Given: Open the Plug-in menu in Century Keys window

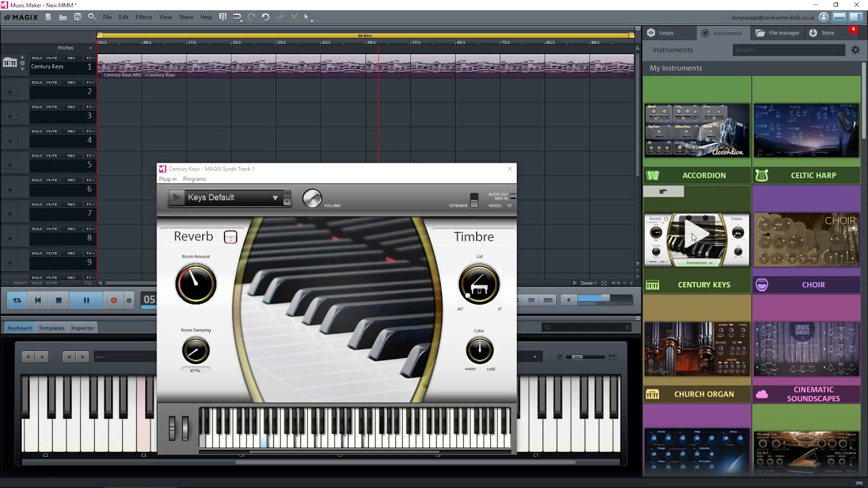Looking at the screenshot, I should [x=167, y=179].
